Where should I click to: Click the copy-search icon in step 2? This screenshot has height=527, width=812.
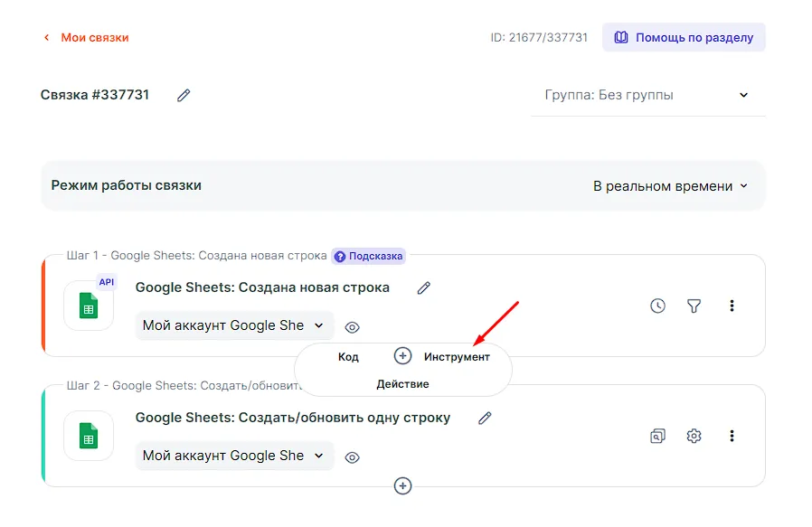pyautogui.click(x=657, y=437)
